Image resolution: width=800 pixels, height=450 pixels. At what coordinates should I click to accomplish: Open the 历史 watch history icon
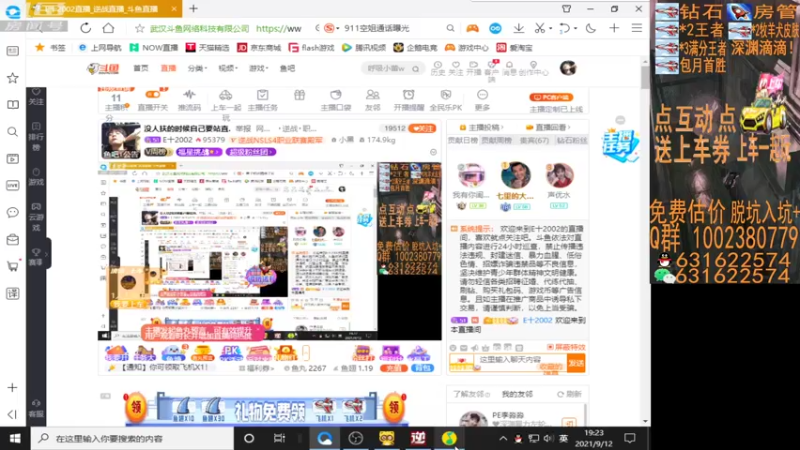point(438,68)
